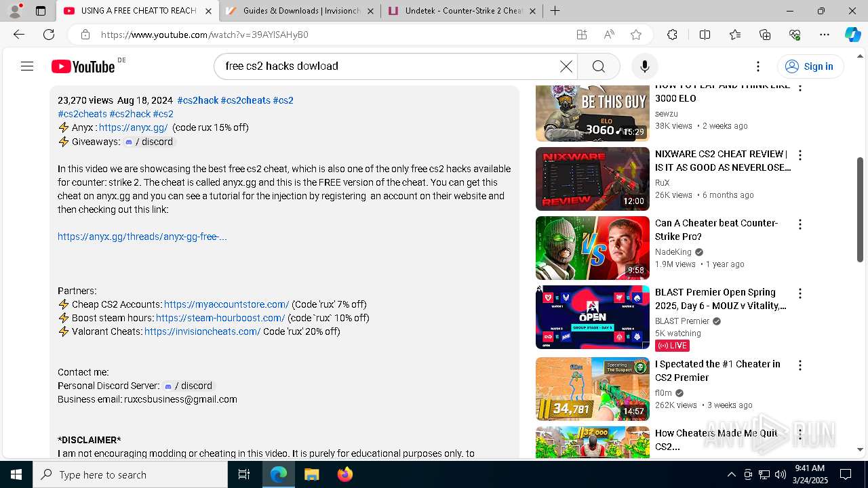View site information lock icon
868x488 pixels.
click(x=85, y=35)
